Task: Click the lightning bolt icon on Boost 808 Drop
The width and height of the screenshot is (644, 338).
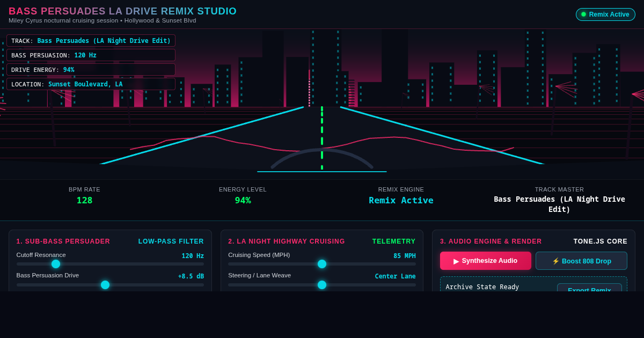Action: pyautogui.click(x=556, y=261)
